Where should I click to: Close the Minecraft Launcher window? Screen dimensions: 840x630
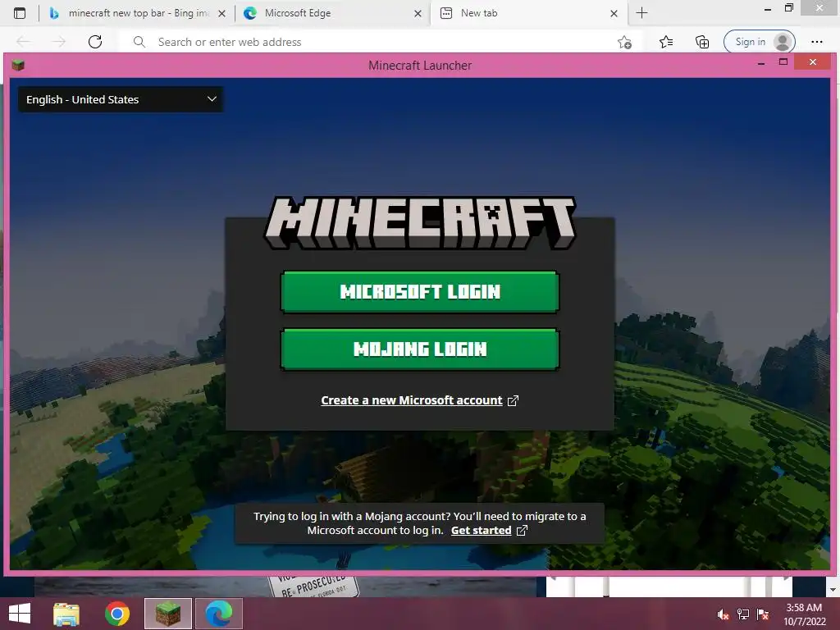(813, 62)
